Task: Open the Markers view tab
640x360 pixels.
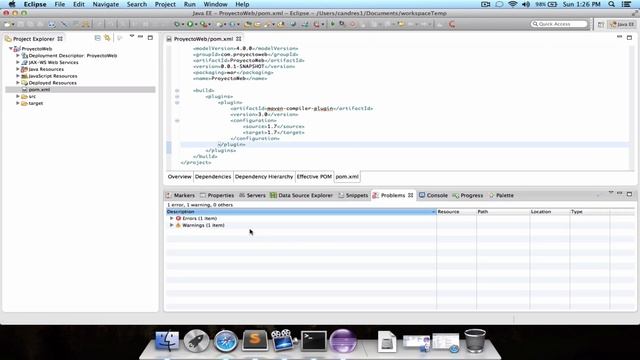Action: coord(180,196)
